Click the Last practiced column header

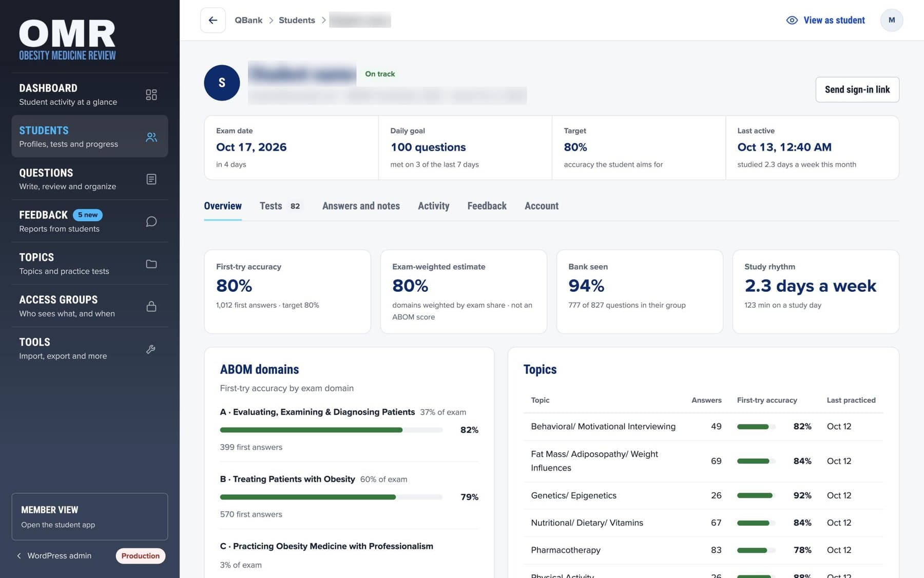tap(851, 400)
